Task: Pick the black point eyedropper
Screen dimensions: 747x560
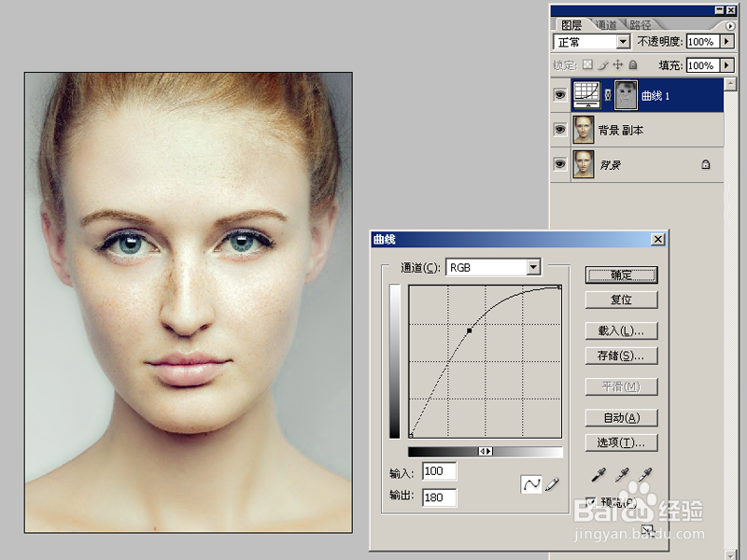Action: (x=599, y=474)
